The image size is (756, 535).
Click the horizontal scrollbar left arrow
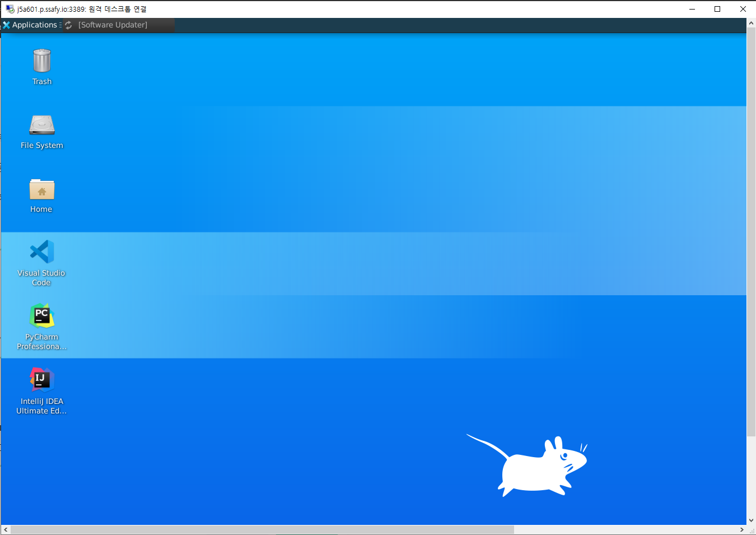point(6,530)
